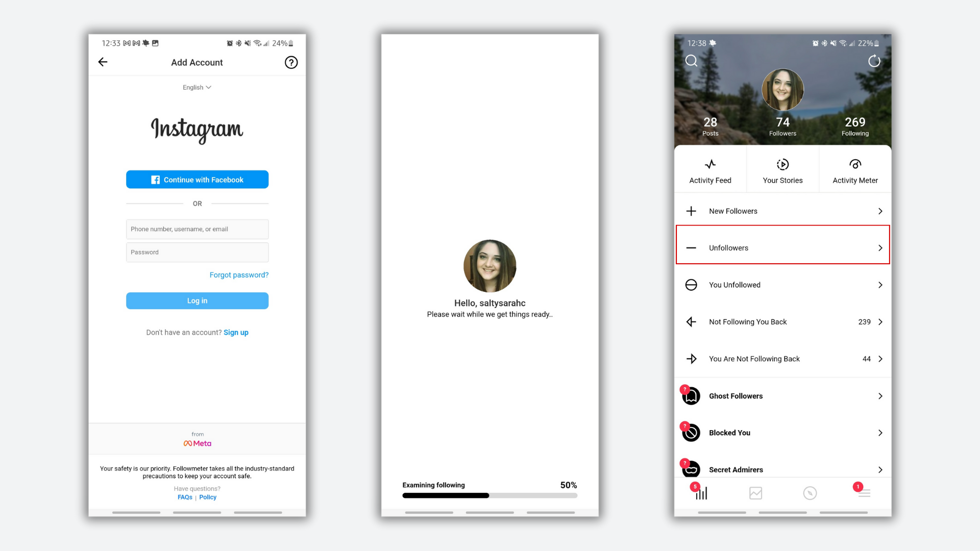Click the refresh icon top right
Image resolution: width=980 pixels, height=551 pixels.
pyautogui.click(x=873, y=62)
